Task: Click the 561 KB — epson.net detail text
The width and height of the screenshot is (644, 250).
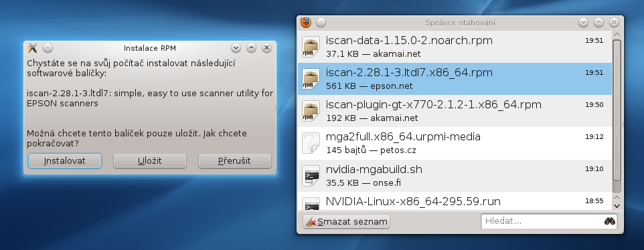Action: pos(370,86)
